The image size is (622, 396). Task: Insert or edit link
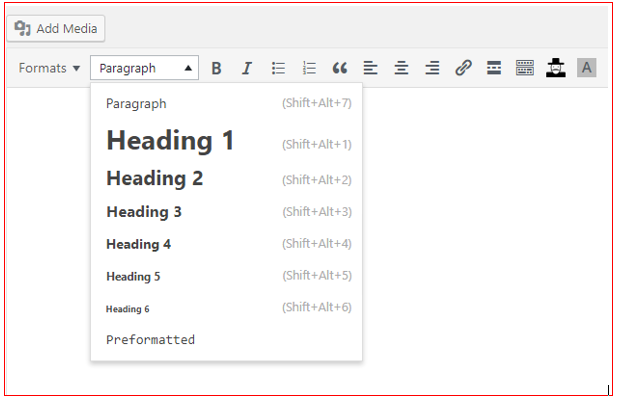tap(463, 68)
